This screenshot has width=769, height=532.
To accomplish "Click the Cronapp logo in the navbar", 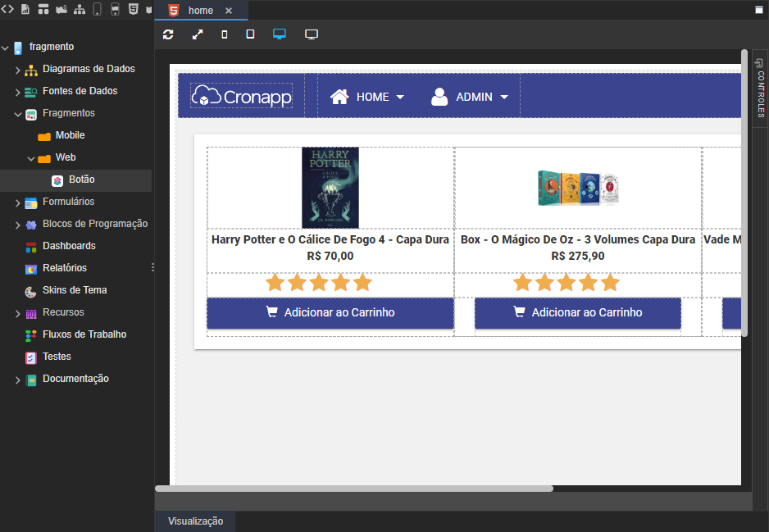I will [x=241, y=96].
